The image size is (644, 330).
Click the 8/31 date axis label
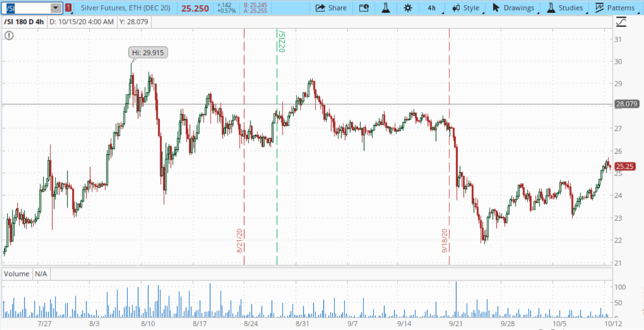pos(303,324)
